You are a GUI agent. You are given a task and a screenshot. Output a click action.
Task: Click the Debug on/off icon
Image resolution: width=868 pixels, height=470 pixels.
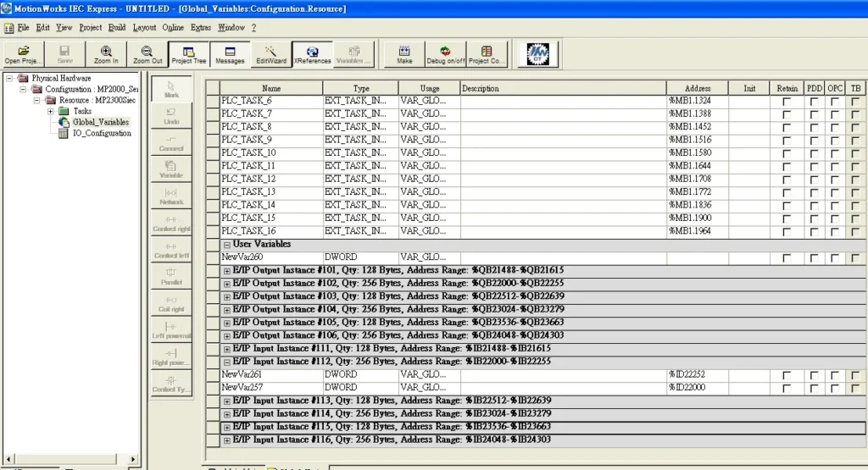point(446,54)
